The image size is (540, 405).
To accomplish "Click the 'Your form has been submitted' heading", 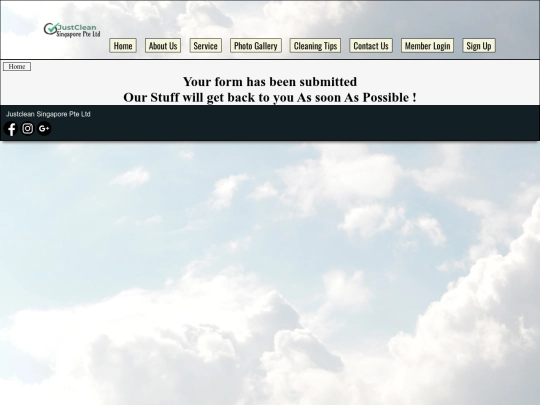I will pyautogui.click(x=270, y=82).
